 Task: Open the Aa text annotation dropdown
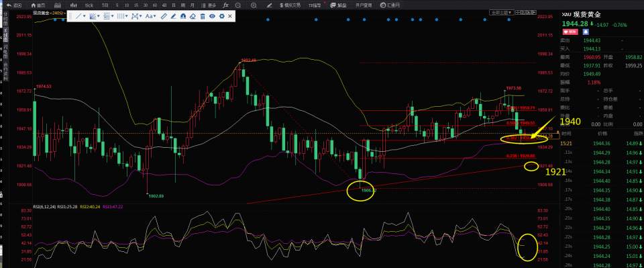coord(150,16)
